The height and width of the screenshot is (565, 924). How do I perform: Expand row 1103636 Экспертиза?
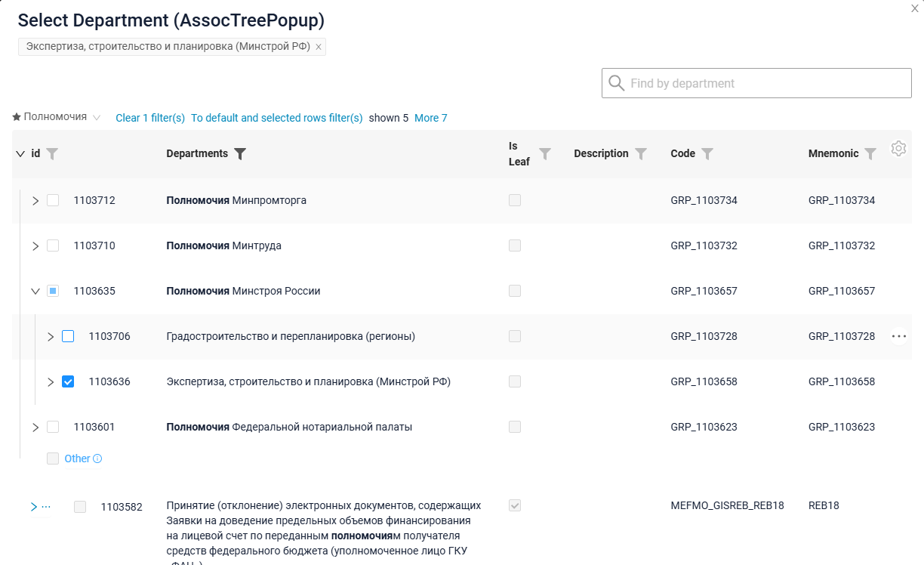51,381
